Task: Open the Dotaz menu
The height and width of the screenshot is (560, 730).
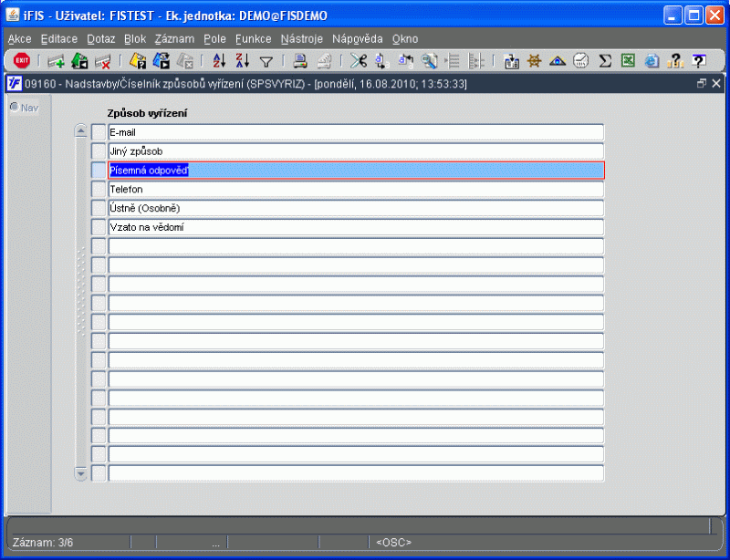Action: click(101, 39)
